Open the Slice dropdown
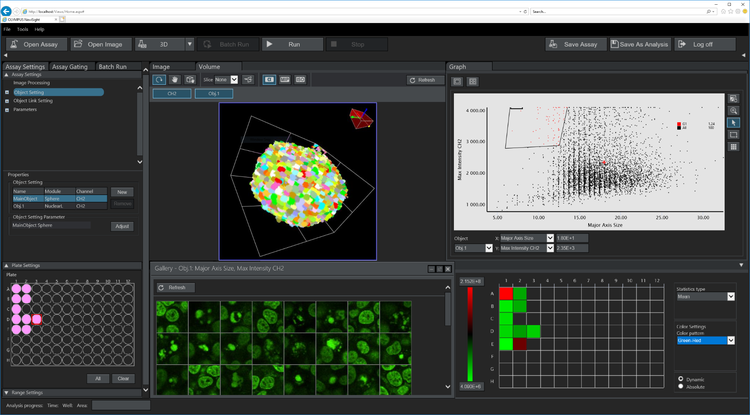Viewport: 750px width, 415px height. click(x=234, y=79)
